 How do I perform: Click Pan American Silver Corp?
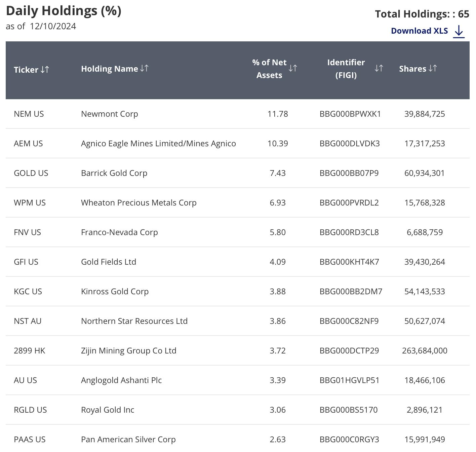pyautogui.click(x=128, y=440)
